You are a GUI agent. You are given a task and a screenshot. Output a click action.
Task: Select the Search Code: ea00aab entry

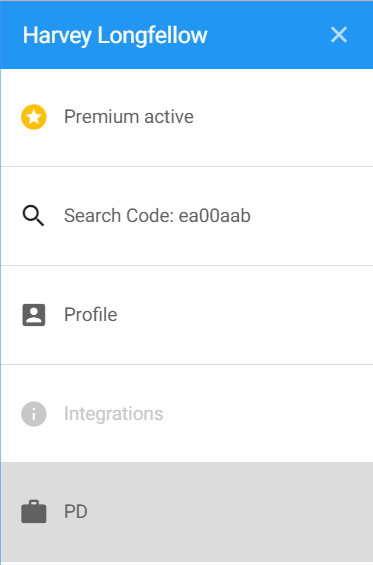(187, 216)
